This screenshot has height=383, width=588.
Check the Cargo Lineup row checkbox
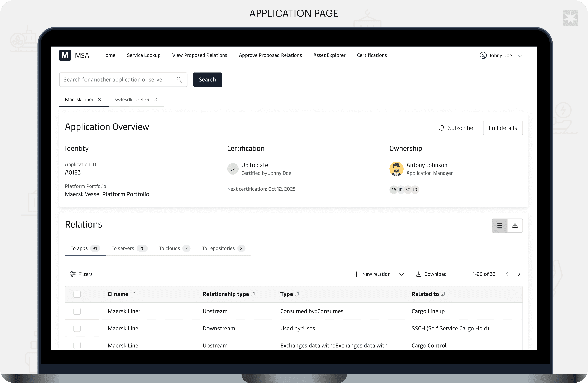tap(77, 311)
